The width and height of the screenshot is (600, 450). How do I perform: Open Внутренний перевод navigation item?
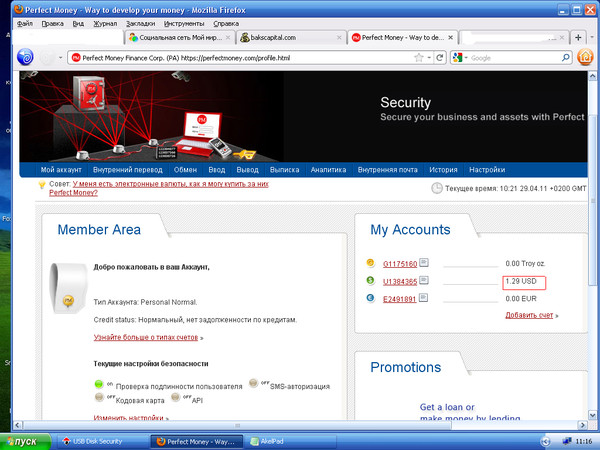pos(127,170)
